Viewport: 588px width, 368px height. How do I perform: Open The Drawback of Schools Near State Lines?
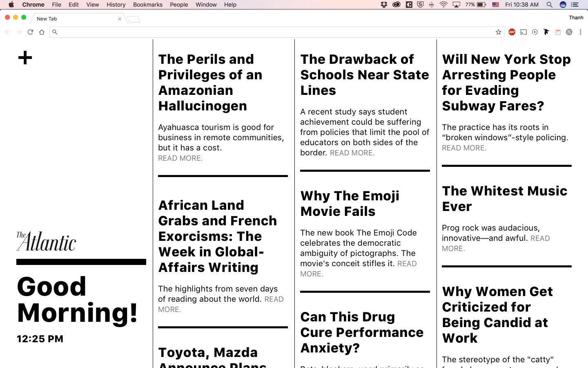tap(365, 74)
